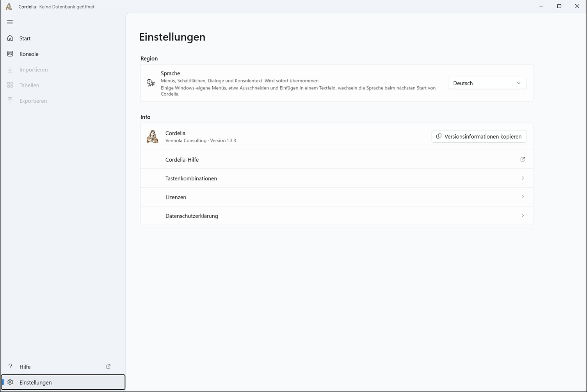The image size is (587, 392).
Task: Close the Cordelia window
Action: point(577,6)
